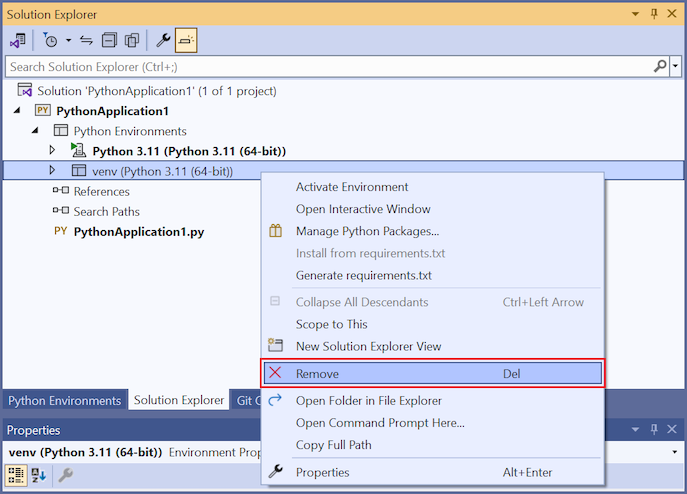Open the search options dropdown arrow
687x494 pixels.
675,66
